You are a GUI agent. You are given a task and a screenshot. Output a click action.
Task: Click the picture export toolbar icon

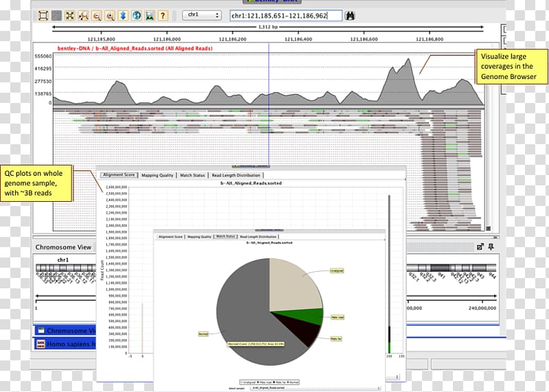click(150, 16)
